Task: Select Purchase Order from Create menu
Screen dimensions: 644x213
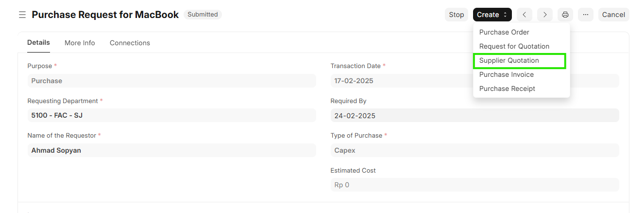Action: tap(504, 32)
